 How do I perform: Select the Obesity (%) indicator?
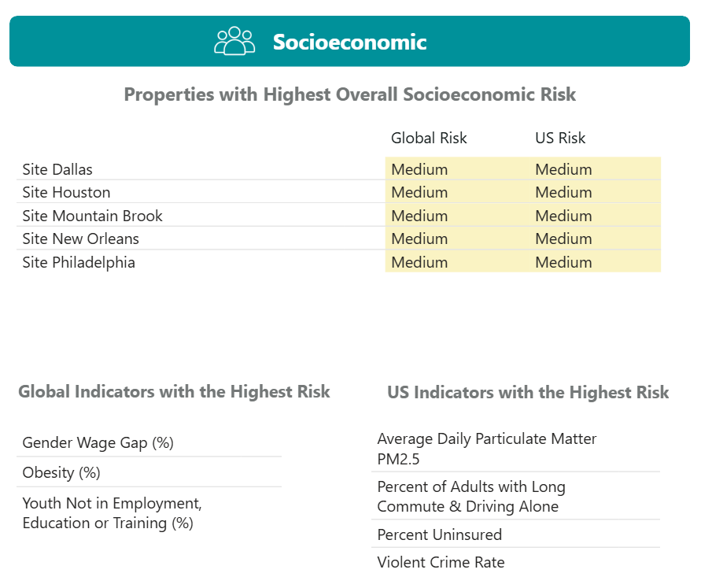coord(61,473)
